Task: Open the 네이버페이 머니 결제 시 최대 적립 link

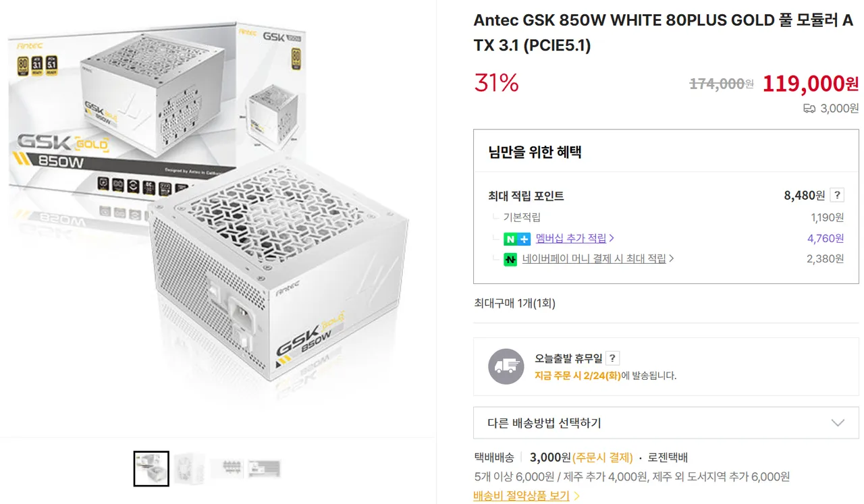Action: coord(594,258)
